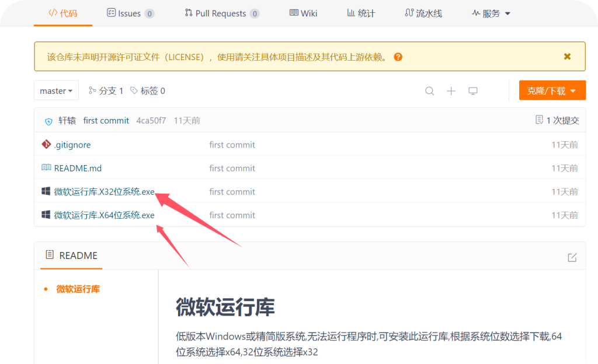
Task: Open first commit message in .gitignore row
Action: pos(232,145)
